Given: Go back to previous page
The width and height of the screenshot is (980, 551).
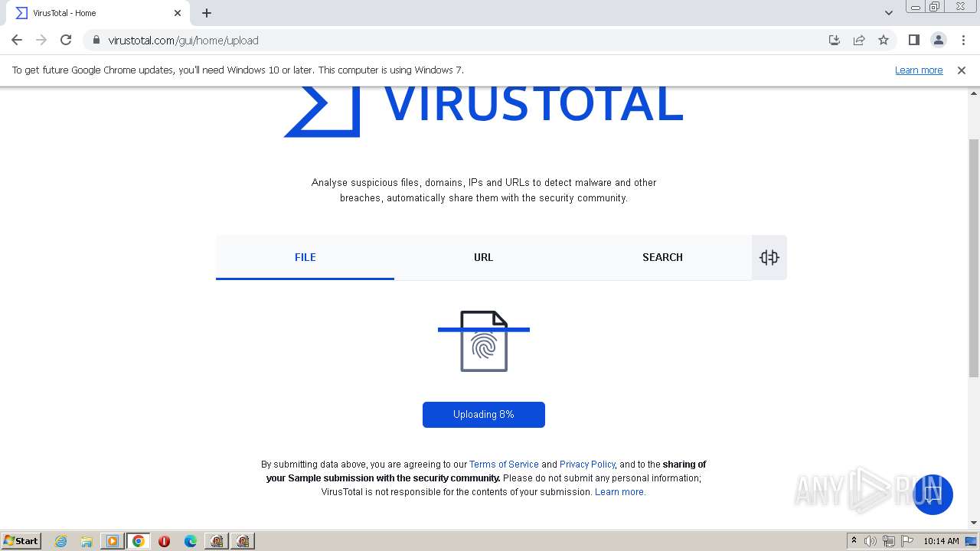Looking at the screenshot, I should [17, 40].
